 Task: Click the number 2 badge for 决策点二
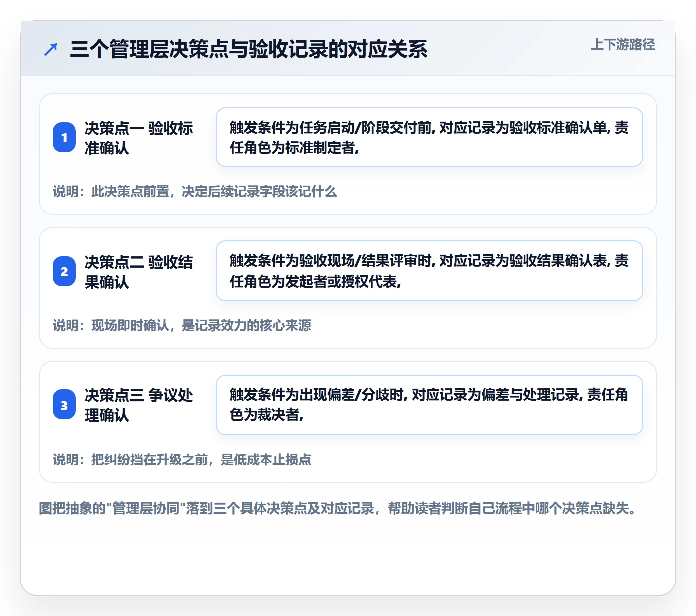pos(64,271)
